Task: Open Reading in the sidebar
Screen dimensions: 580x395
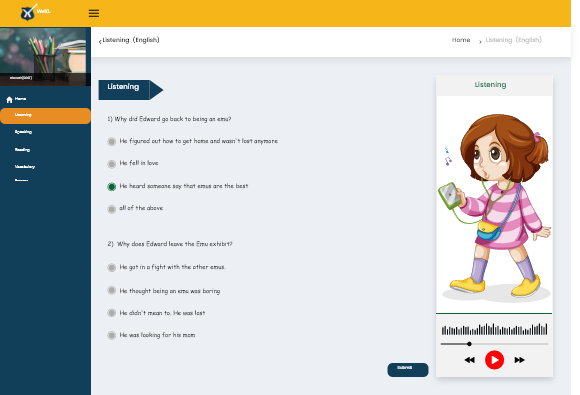Action: point(22,150)
